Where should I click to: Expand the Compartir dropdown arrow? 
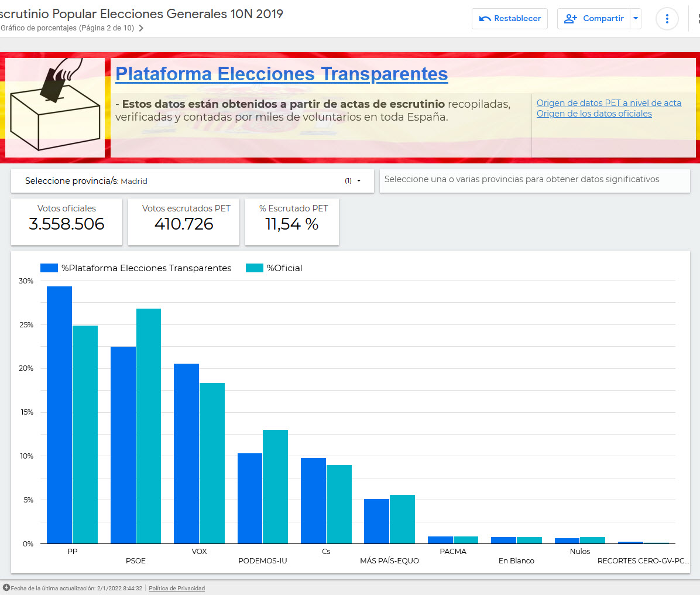pos(636,19)
